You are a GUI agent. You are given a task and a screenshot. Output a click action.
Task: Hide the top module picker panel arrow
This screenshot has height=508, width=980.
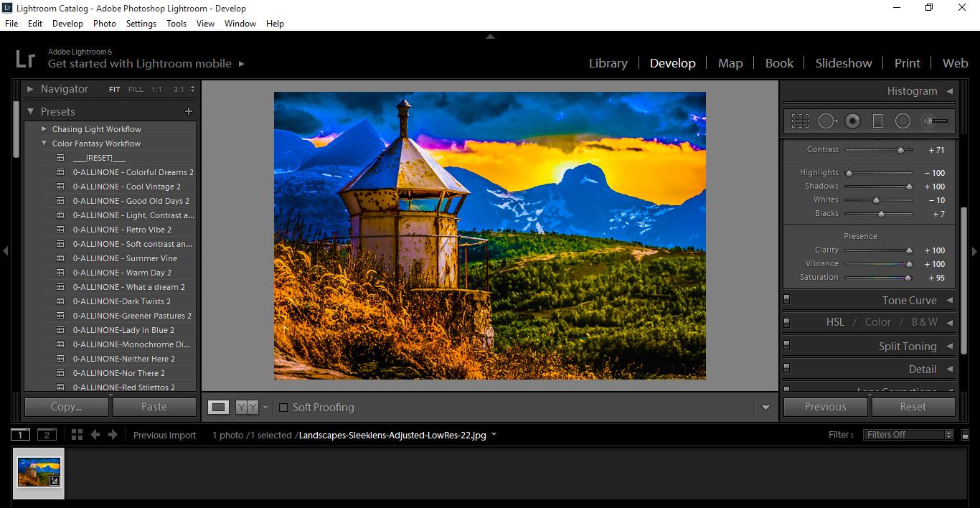490,36
